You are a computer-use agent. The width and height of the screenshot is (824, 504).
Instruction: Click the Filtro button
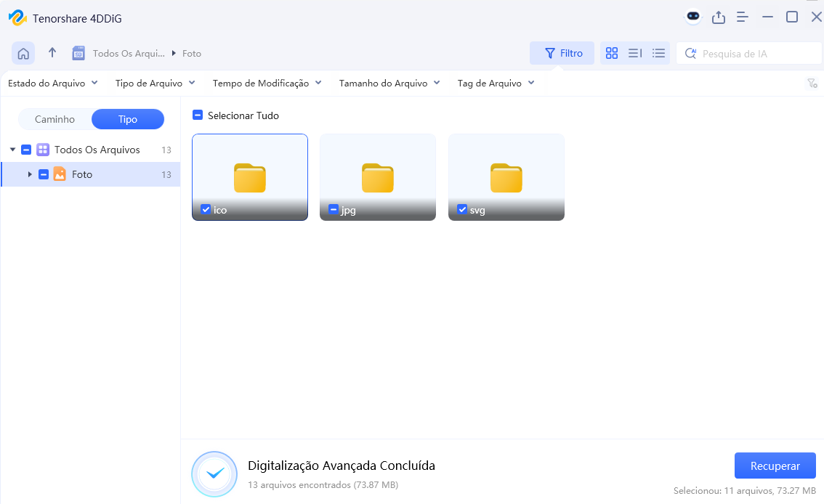pos(562,53)
